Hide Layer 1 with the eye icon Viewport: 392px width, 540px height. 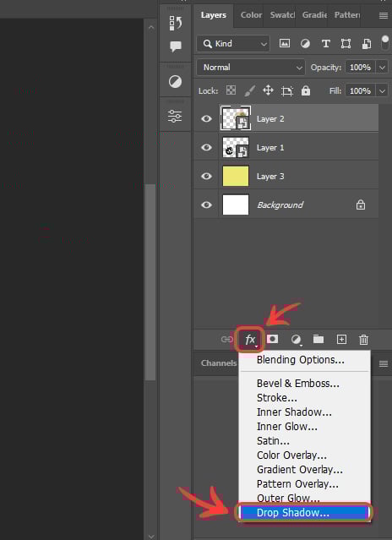(x=206, y=147)
